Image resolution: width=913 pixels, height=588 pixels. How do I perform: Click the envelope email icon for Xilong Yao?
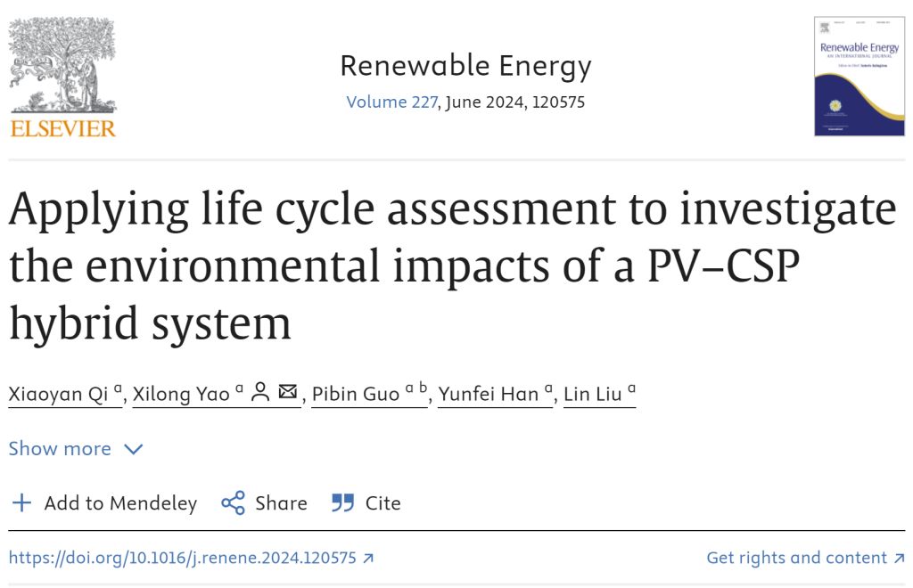(287, 392)
